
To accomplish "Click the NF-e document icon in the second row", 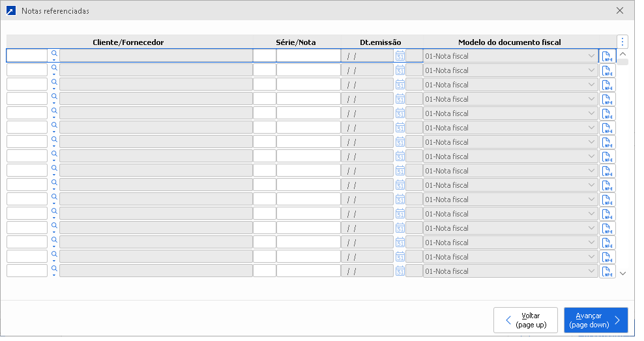I will click(607, 70).
